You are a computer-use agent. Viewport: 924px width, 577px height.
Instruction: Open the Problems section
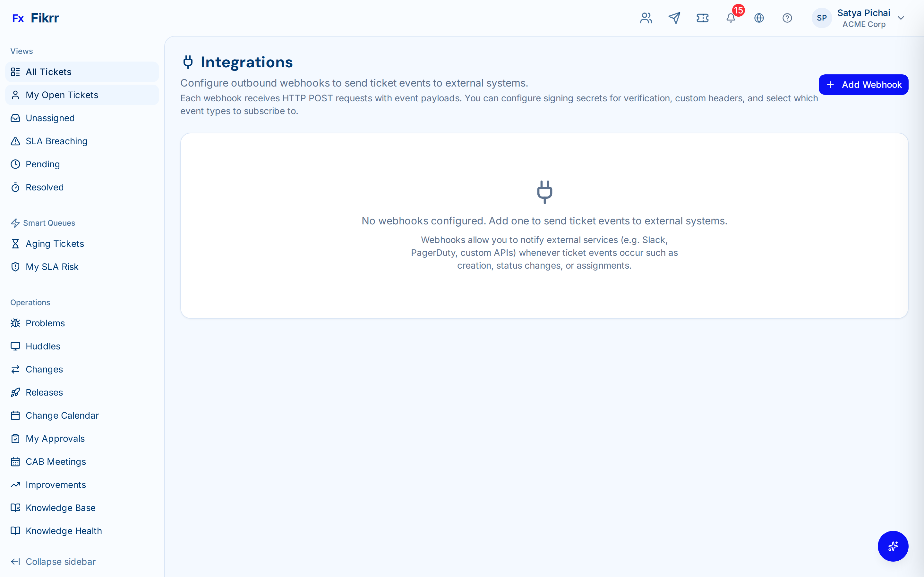point(45,323)
